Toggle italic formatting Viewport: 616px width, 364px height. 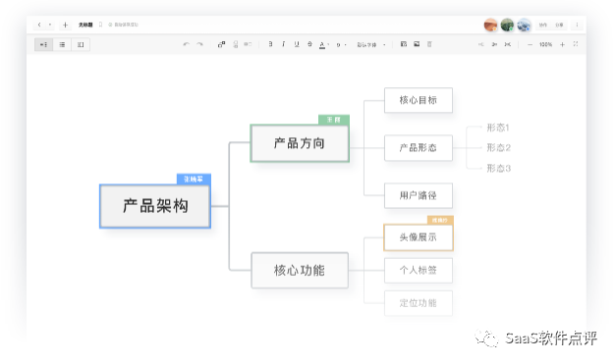(283, 44)
